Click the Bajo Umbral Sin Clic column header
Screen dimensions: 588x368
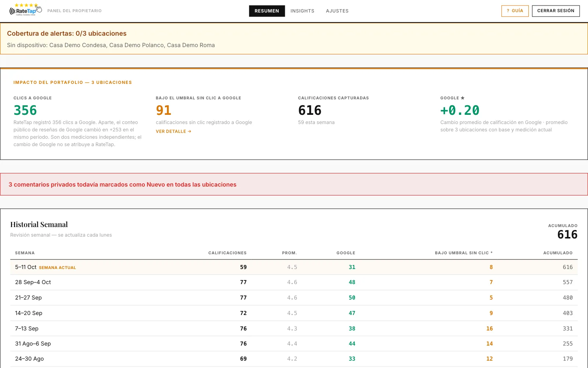tap(463, 253)
